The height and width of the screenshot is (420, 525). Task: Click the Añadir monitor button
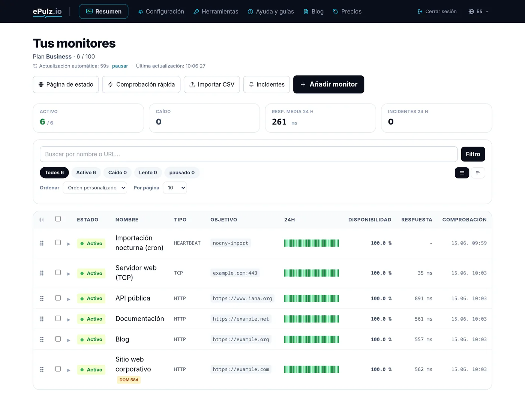click(328, 84)
